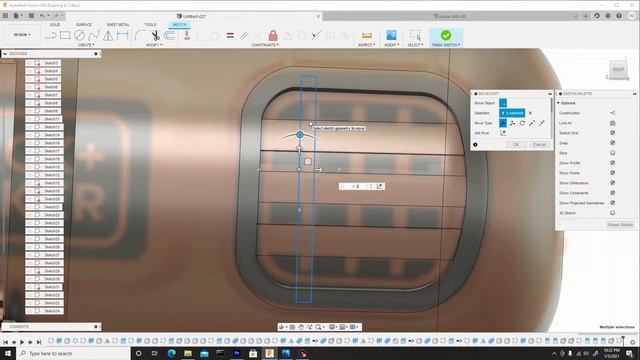The image size is (640, 360).
Task: Select the SKETCH tab
Action: coord(179,25)
